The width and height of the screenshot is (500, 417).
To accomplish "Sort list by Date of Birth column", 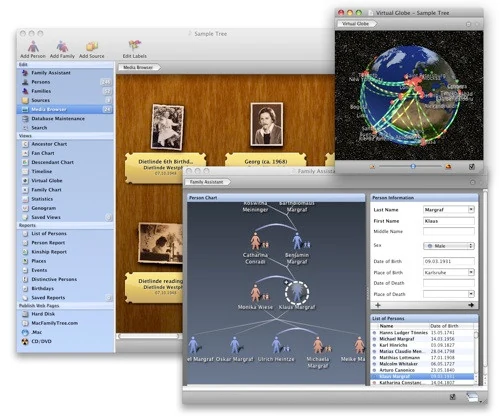I will (x=451, y=326).
